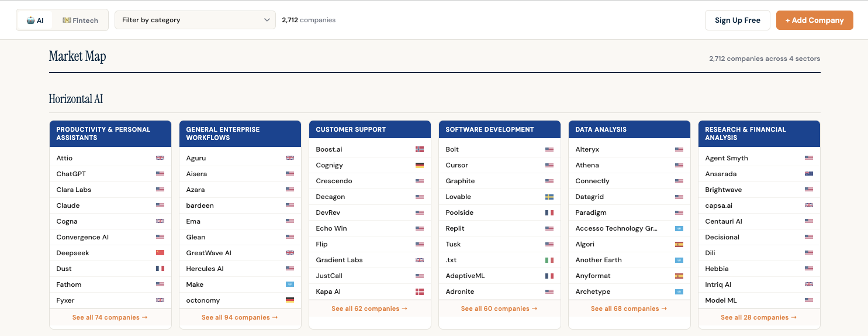Open See all 94 companies link
This screenshot has height=336, width=868.
click(x=240, y=317)
